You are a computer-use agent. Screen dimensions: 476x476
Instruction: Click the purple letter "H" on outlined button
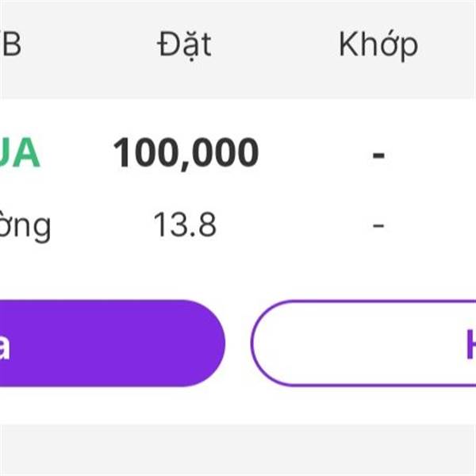[x=470, y=344]
